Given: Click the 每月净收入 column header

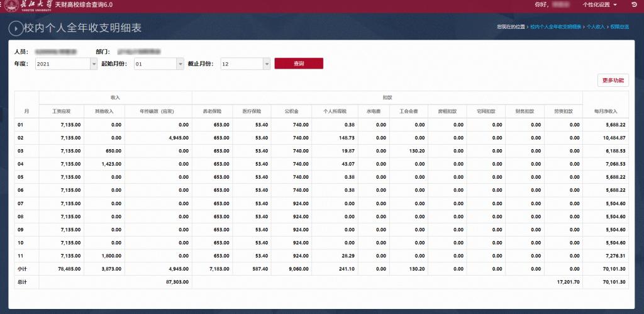Looking at the screenshot, I should point(605,111).
